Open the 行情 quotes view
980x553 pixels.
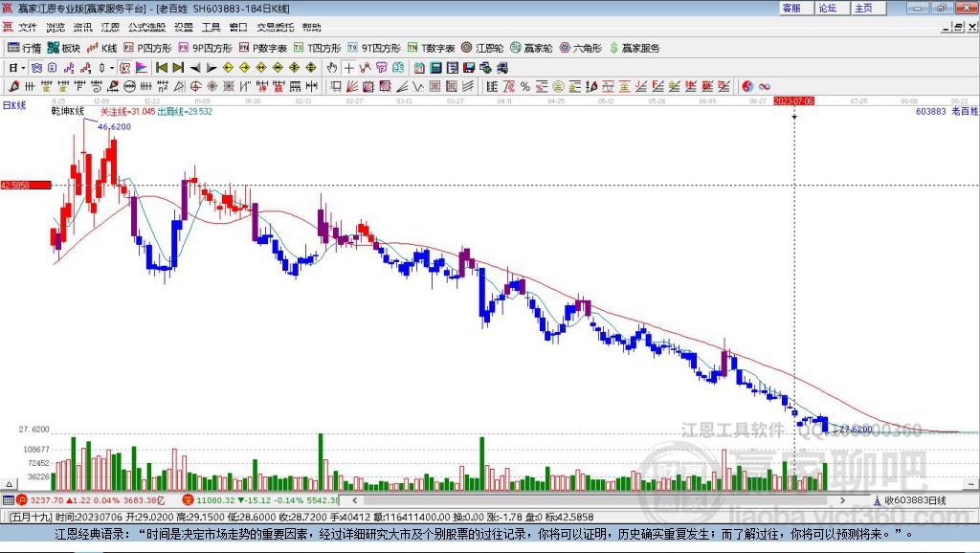(x=24, y=48)
